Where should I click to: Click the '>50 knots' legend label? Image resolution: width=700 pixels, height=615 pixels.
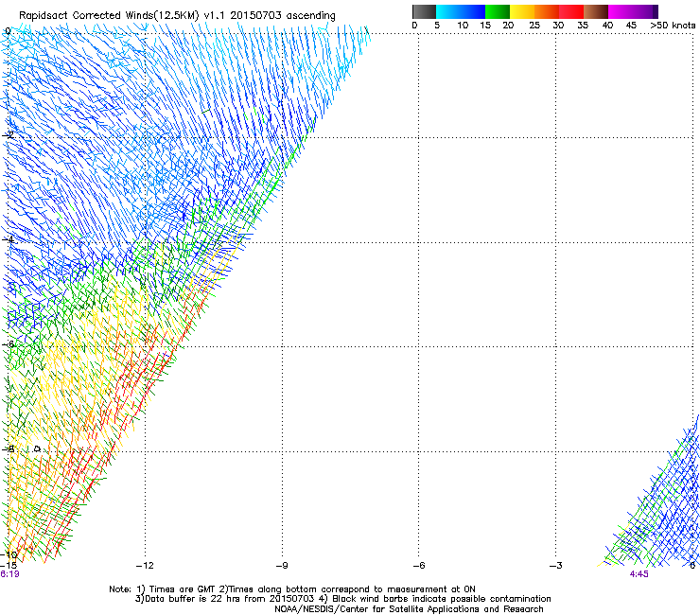(673, 26)
